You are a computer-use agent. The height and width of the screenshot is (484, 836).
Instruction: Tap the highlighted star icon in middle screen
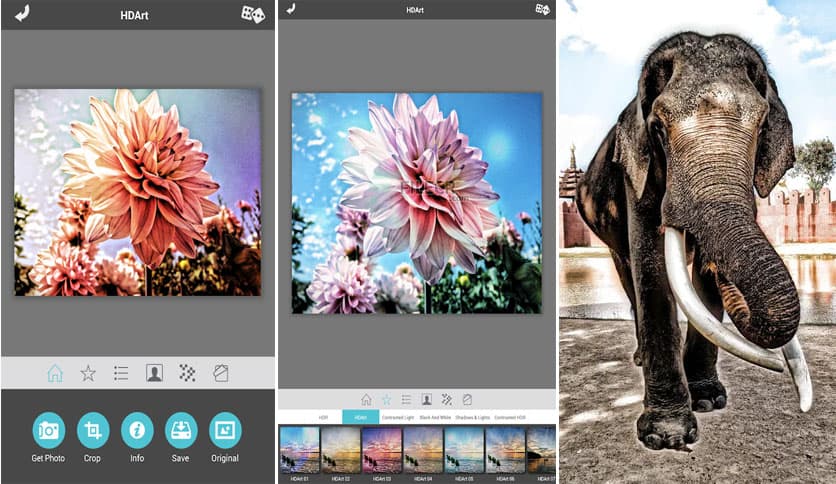[x=386, y=399]
